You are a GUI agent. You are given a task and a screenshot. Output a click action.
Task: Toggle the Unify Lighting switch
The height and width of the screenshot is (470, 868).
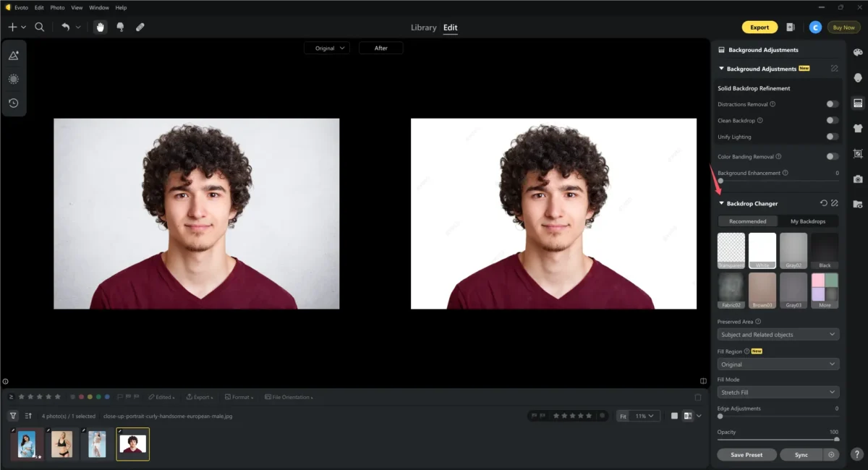[833, 136]
